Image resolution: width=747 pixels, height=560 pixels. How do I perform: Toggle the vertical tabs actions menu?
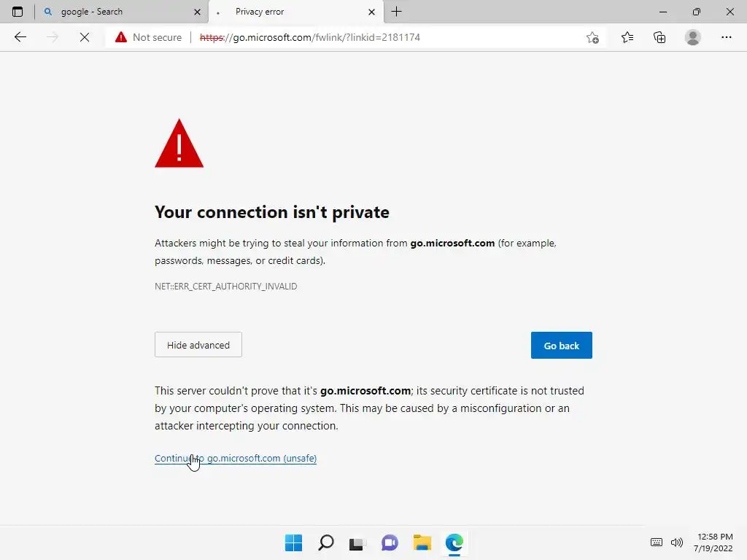click(x=18, y=12)
